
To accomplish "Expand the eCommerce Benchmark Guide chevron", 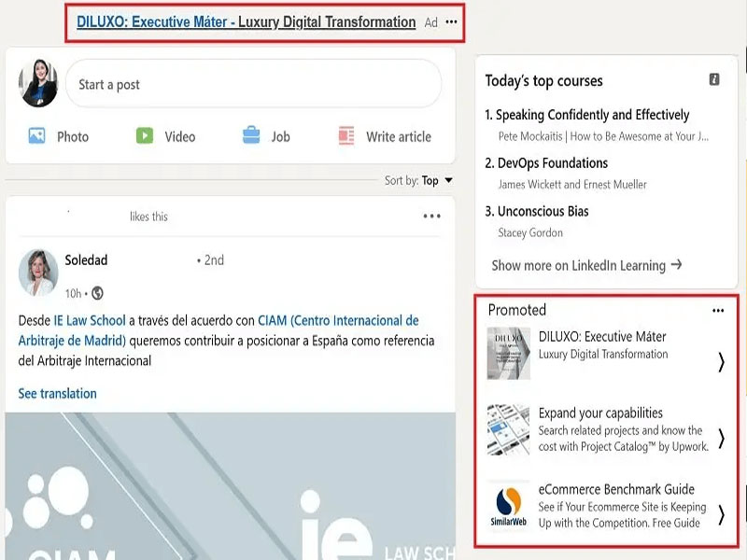I will (x=721, y=513).
